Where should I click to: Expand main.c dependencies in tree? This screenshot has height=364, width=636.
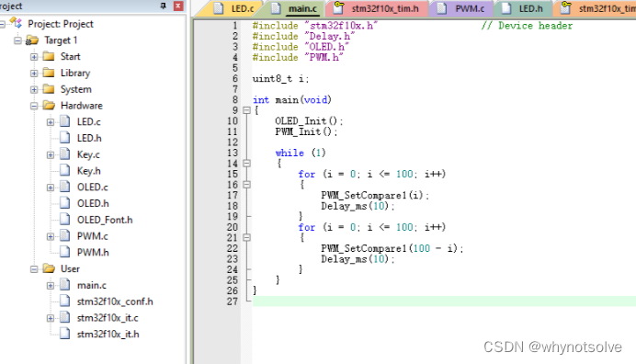pos(51,285)
